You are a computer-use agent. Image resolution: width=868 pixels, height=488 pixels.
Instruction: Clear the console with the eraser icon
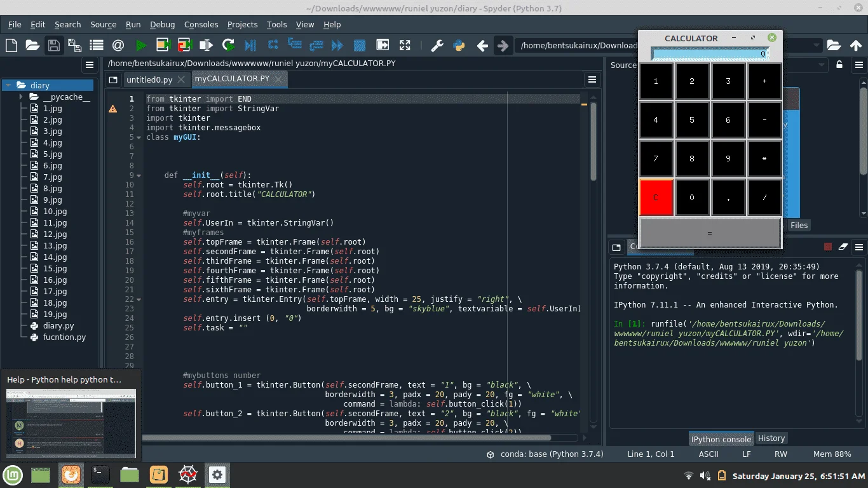tap(843, 247)
